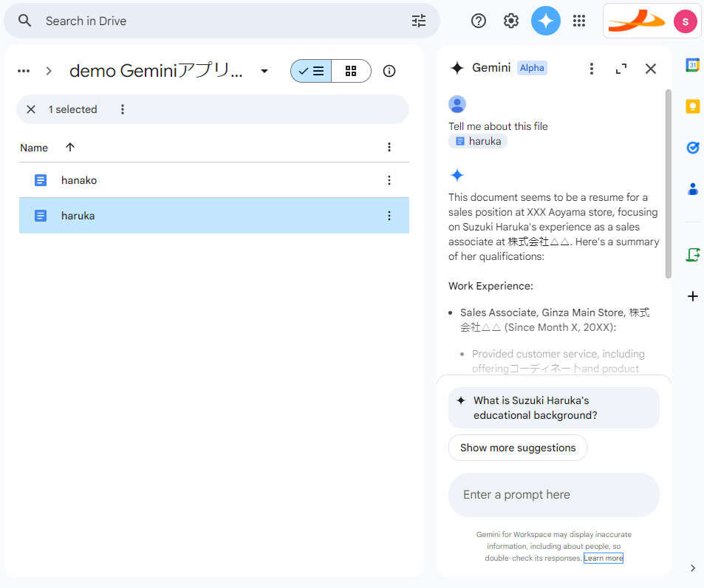The image size is (704, 588).
Task: Clear the 1 selected selection
Action: coord(31,109)
